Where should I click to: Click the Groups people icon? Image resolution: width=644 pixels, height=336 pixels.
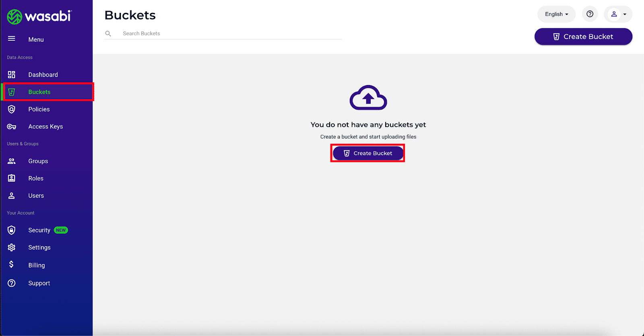coord(12,161)
